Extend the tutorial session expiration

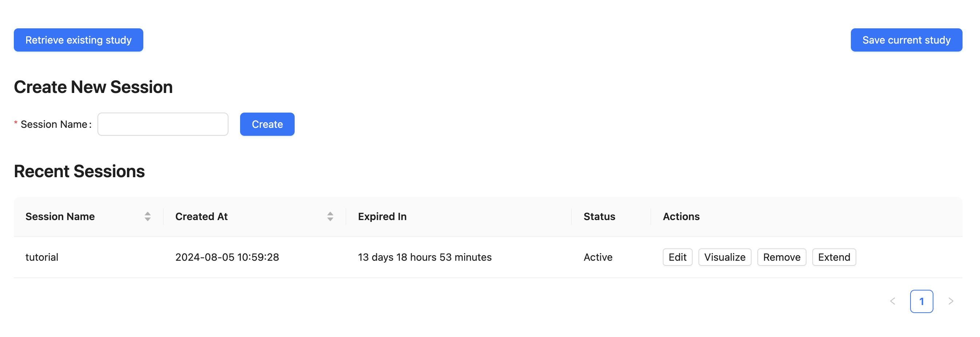833,257
